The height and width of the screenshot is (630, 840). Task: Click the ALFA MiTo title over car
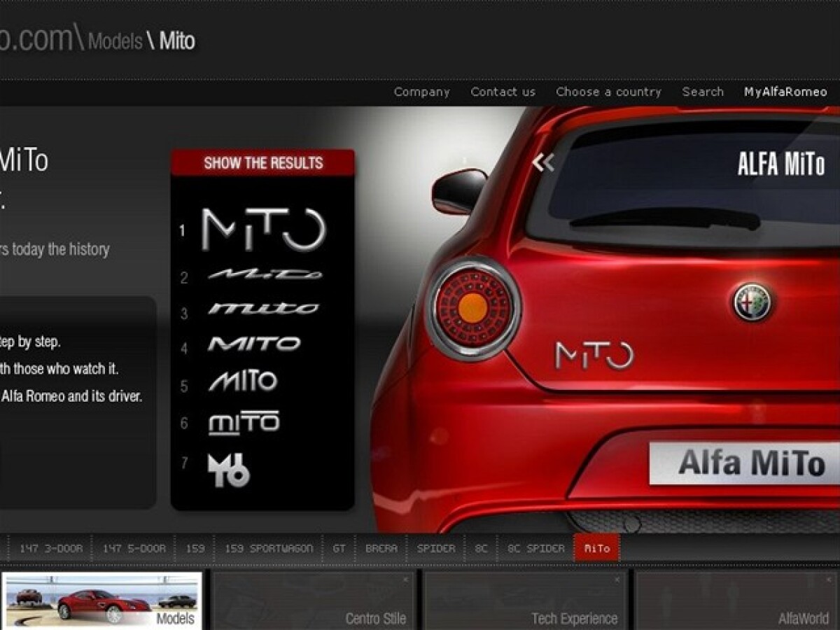point(781,164)
